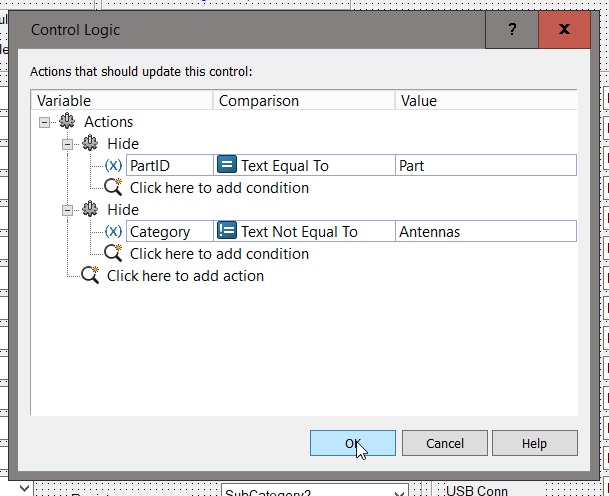The width and height of the screenshot is (609, 496).
Task: Click the (x) variable icon next to Category
Action: 113,231
